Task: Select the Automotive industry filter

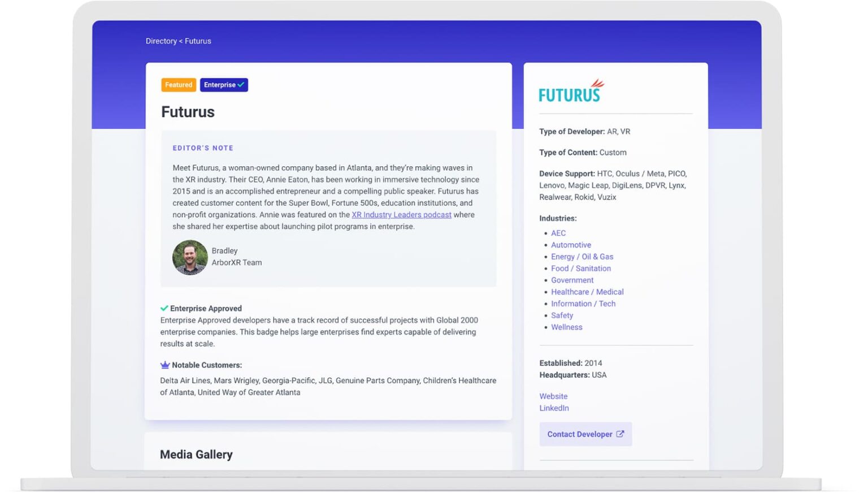Action: pyautogui.click(x=571, y=245)
